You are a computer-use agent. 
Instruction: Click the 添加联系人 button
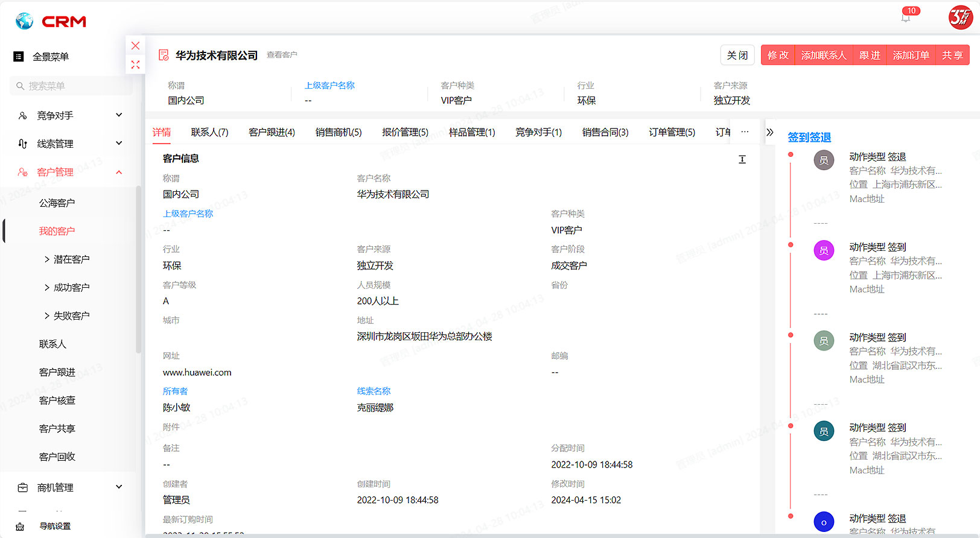tap(824, 55)
